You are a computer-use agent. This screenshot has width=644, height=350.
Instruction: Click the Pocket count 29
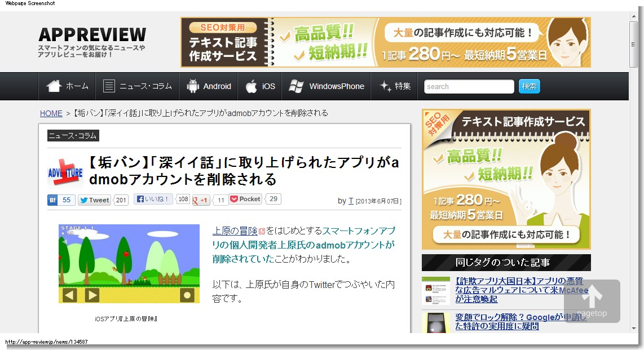(273, 199)
